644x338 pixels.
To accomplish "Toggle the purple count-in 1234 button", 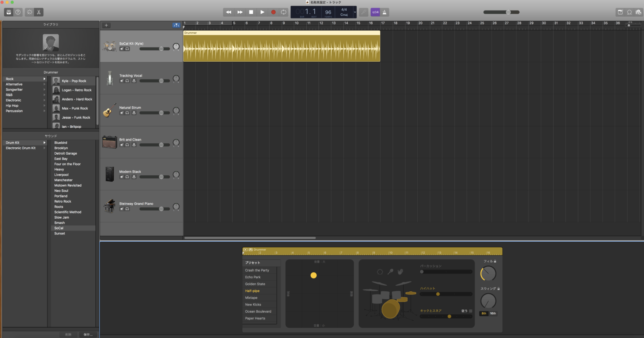I will [375, 12].
